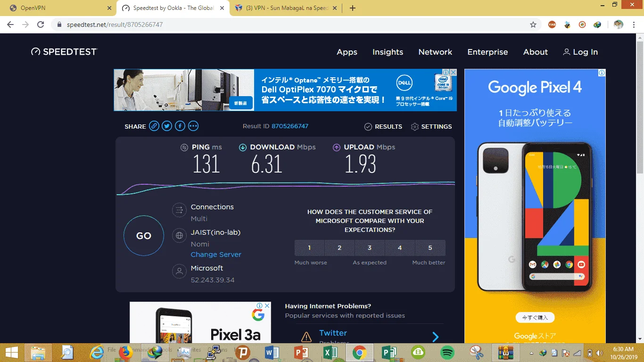Switch to the VPN - Sun MabagaL tab

pos(286,8)
